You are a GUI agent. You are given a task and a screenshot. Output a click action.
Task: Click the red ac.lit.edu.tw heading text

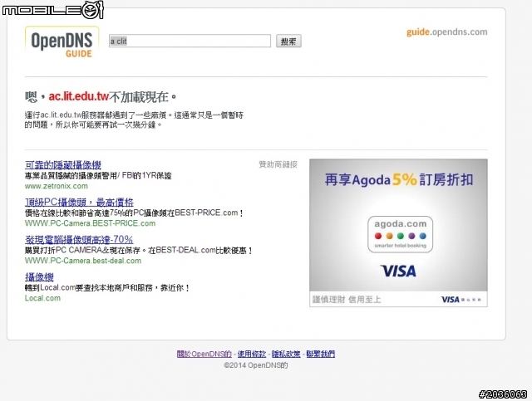[x=78, y=96]
